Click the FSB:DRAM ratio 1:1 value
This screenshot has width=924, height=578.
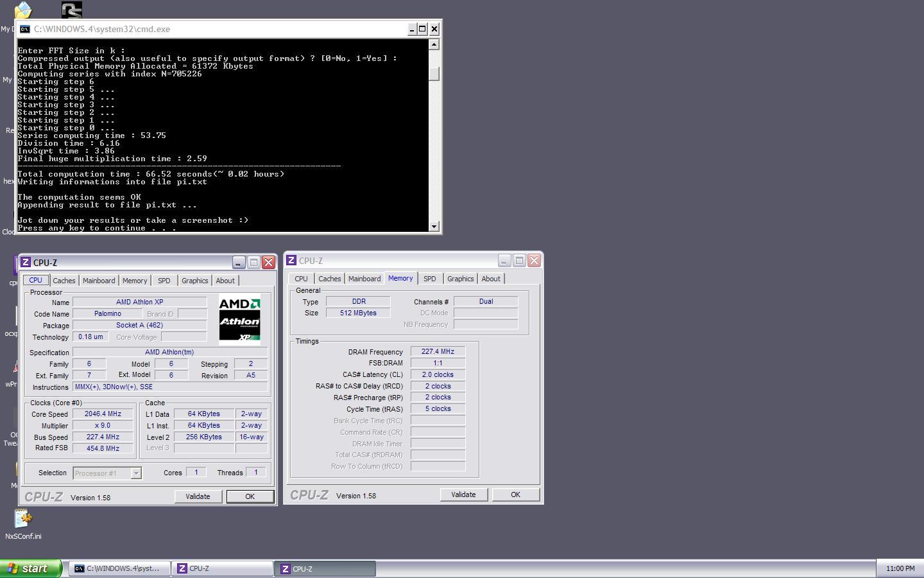click(x=438, y=363)
